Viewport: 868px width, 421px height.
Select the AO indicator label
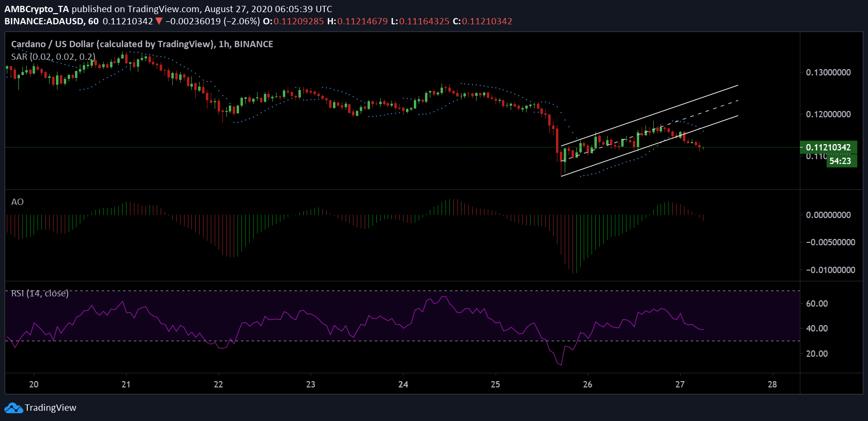[18, 202]
